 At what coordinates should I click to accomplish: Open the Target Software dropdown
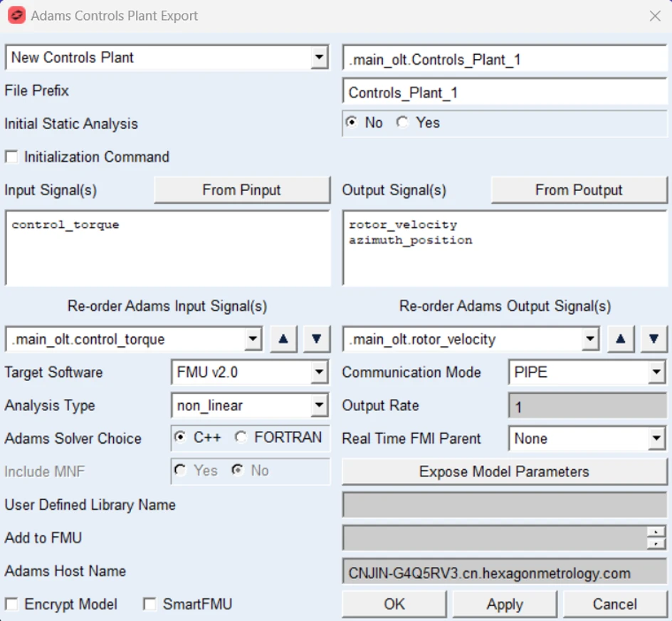[x=319, y=372]
